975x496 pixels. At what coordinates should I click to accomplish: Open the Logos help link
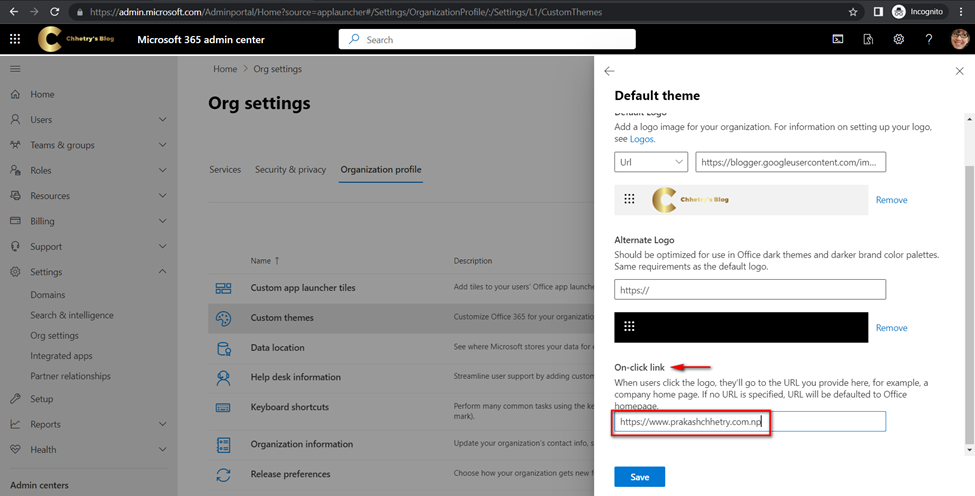[x=642, y=139]
